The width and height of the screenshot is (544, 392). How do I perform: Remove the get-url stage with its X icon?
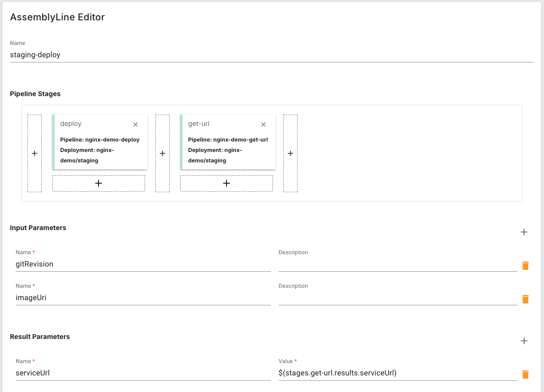coord(263,125)
